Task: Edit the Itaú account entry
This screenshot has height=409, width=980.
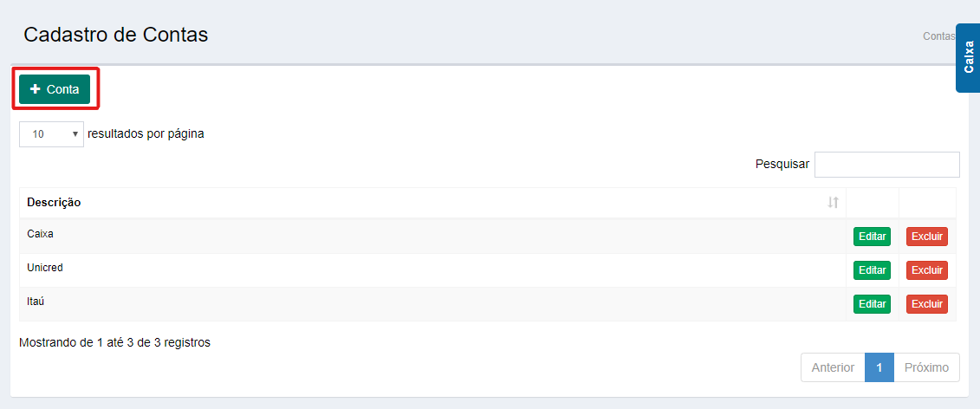Action: [x=872, y=304]
